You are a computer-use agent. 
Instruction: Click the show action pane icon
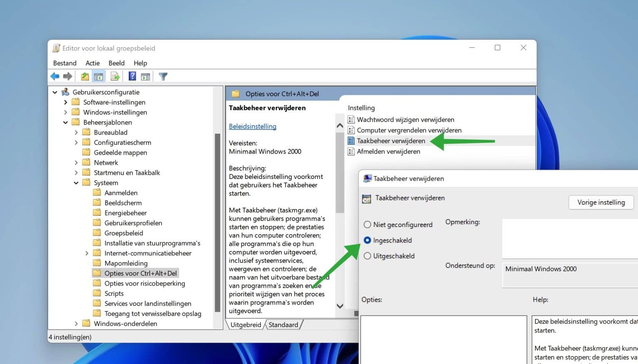coord(145,76)
